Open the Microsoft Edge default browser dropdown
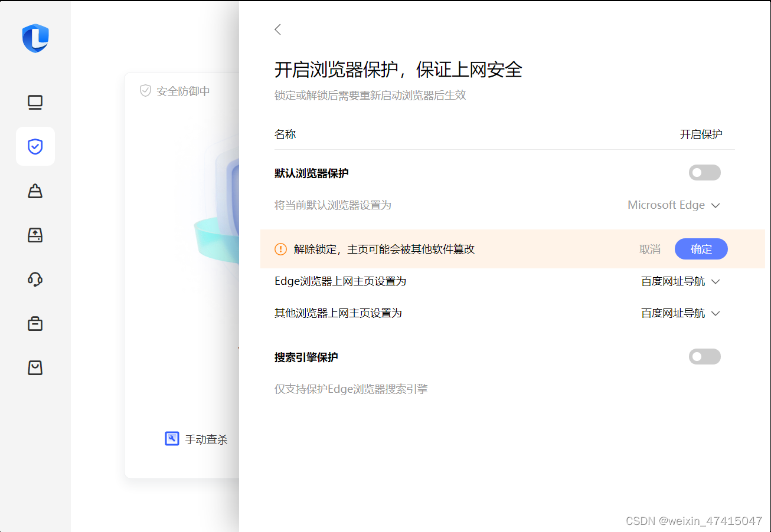Viewport: 771px width, 532px height. tap(673, 205)
